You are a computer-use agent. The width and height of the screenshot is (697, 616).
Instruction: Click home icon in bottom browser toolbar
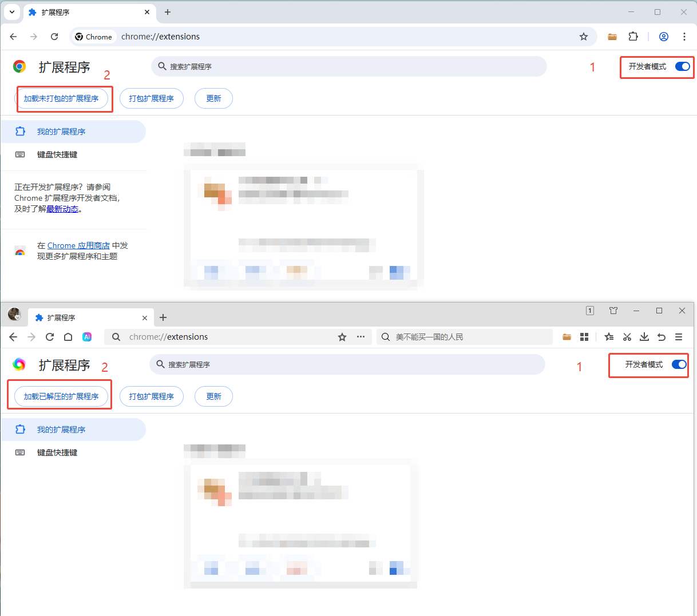click(68, 337)
